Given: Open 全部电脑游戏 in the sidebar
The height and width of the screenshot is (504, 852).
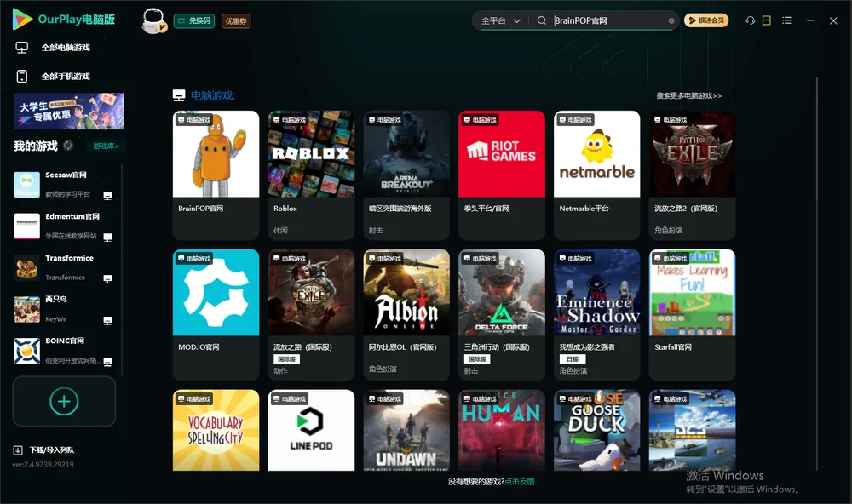Looking at the screenshot, I should click(53, 48).
